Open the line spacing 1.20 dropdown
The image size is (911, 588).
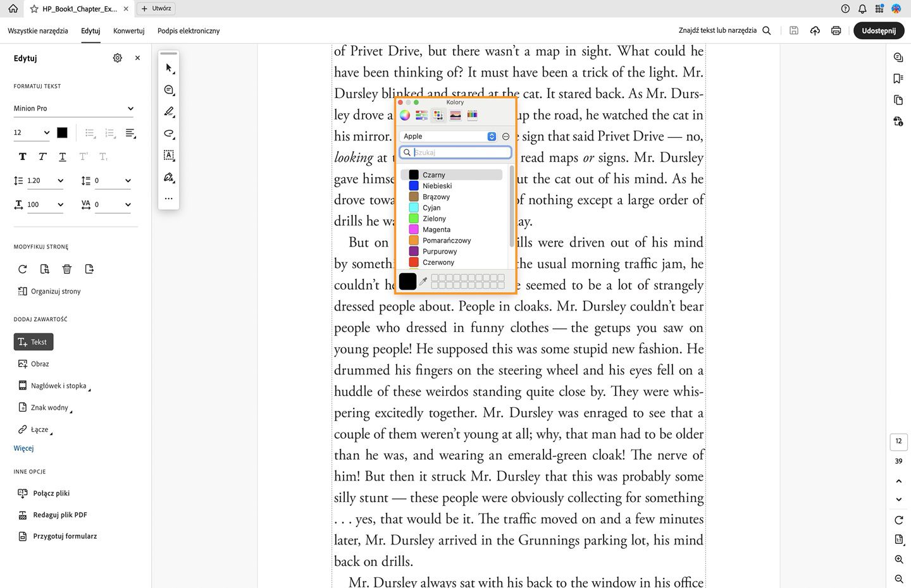click(45, 181)
